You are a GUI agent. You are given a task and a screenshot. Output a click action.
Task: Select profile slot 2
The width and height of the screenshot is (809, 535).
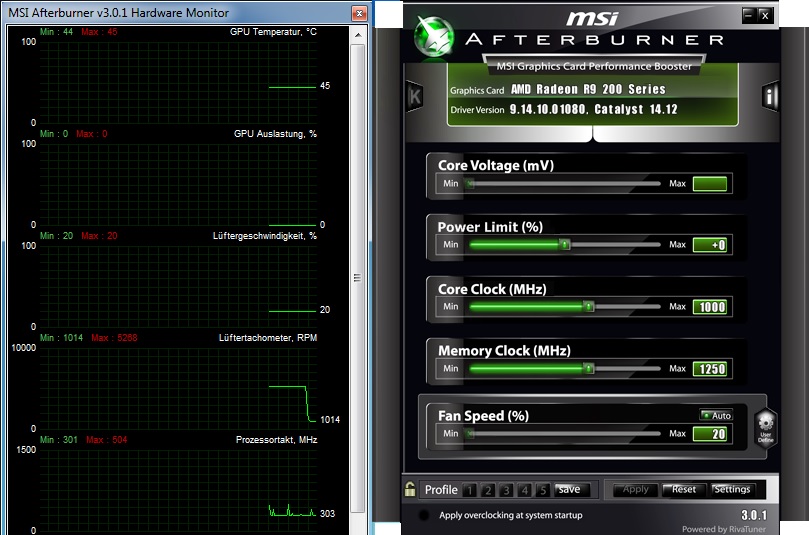[488, 490]
